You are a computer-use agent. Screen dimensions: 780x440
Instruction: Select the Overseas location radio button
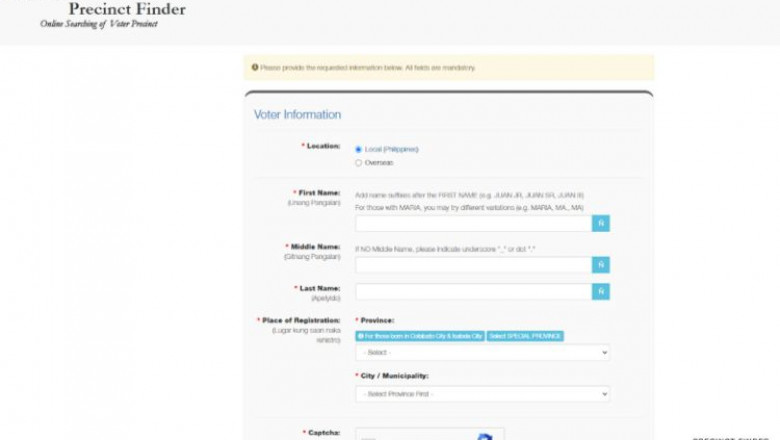click(x=358, y=163)
